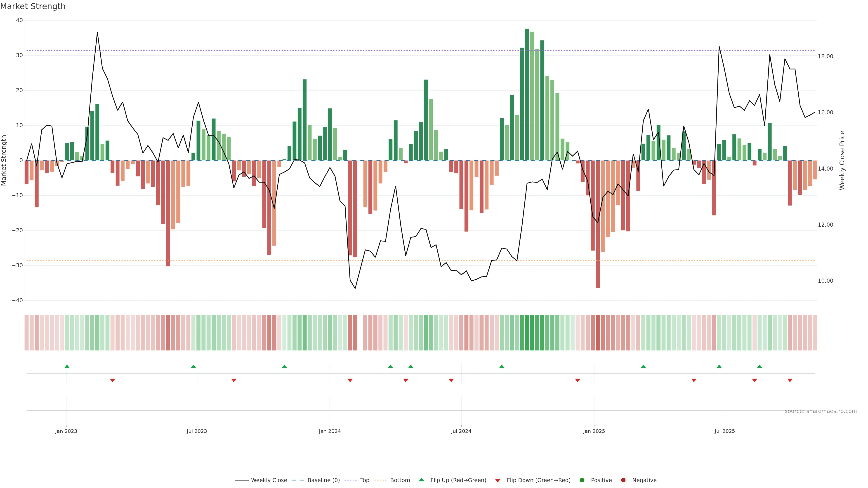Click the Market Strength chart title
868x488 pixels.
coord(33,6)
